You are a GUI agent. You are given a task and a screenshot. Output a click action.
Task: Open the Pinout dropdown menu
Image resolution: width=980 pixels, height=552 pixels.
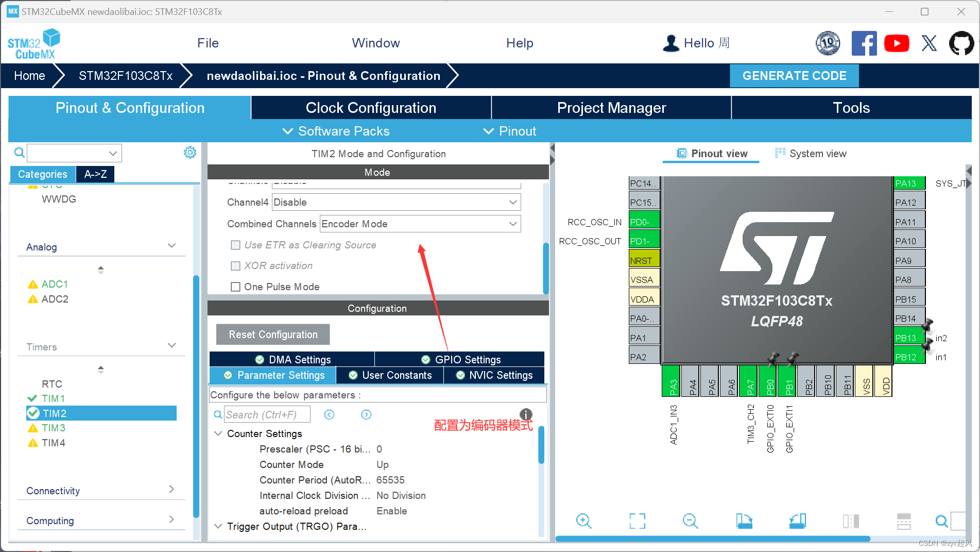(510, 131)
